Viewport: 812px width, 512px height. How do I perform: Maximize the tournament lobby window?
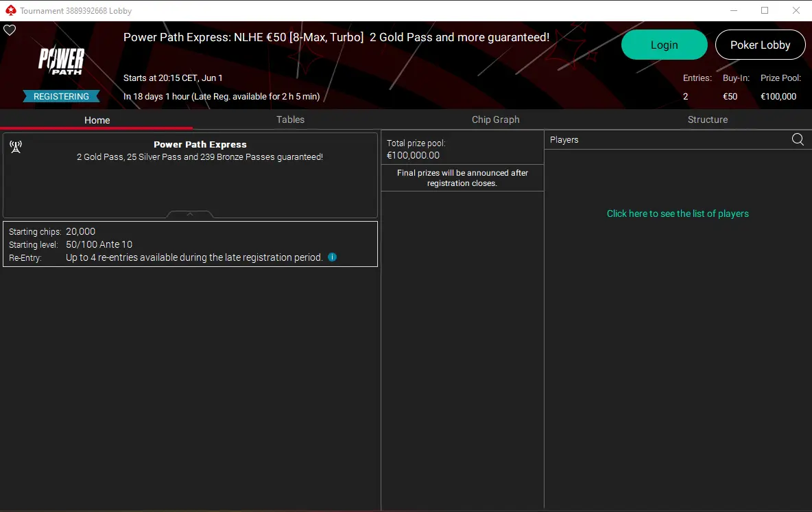coord(765,10)
